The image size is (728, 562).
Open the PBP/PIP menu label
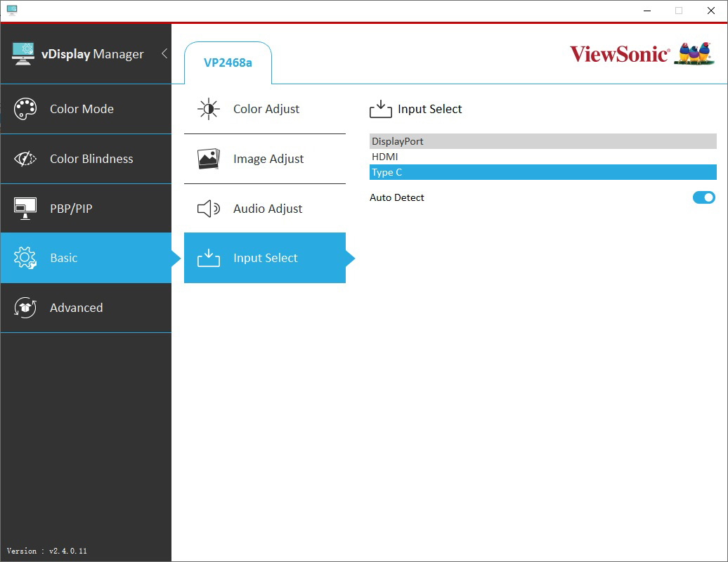[x=71, y=209]
